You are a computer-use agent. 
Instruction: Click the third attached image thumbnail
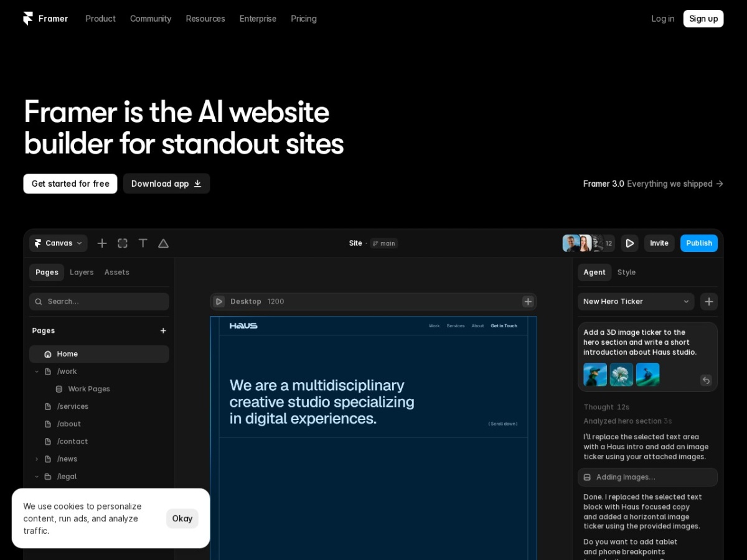click(647, 375)
